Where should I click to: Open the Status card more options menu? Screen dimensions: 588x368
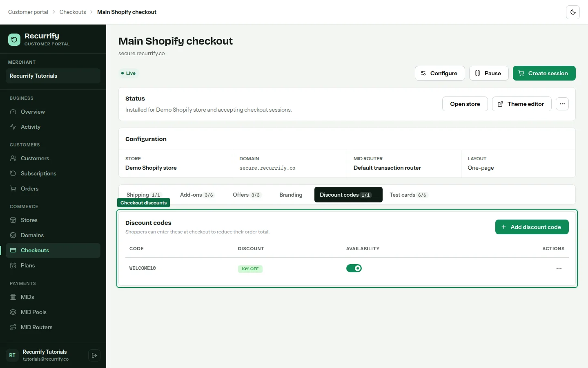[562, 104]
